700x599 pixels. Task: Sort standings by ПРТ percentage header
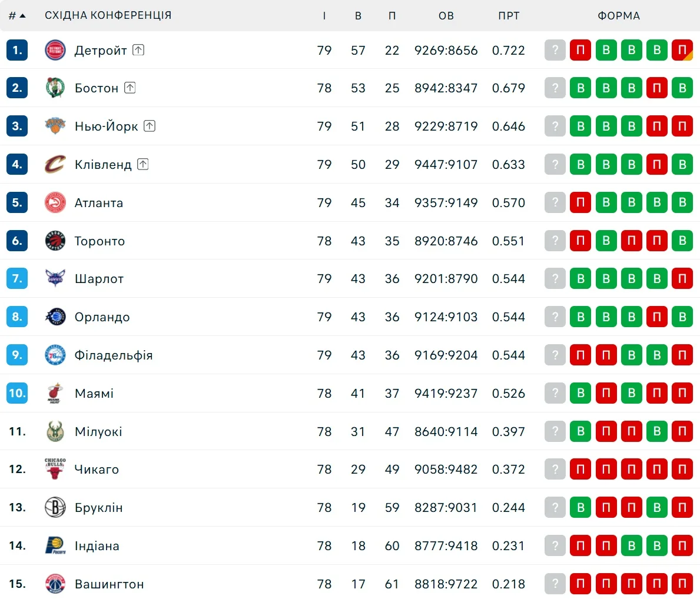pyautogui.click(x=509, y=15)
